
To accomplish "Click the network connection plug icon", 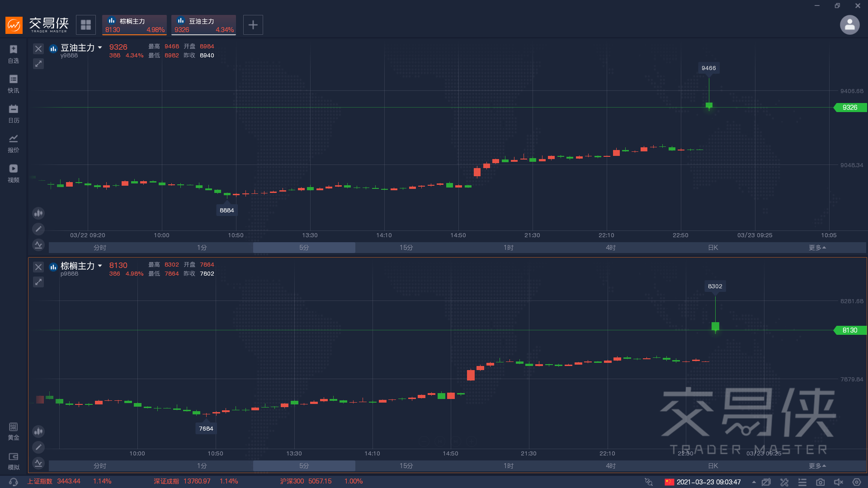I will click(x=649, y=482).
